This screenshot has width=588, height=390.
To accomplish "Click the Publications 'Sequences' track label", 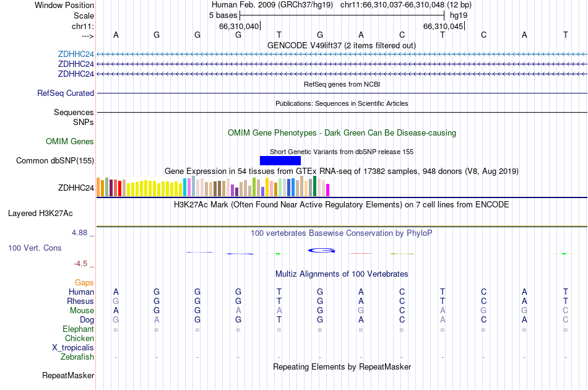I will [x=74, y=112].
